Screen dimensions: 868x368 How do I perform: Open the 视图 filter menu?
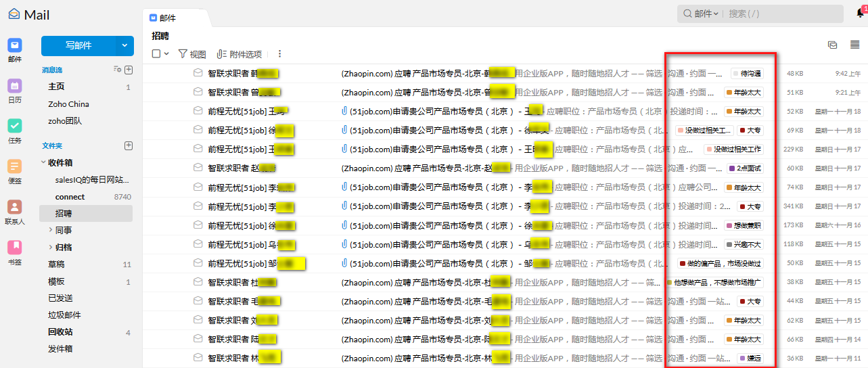(192, 54)
